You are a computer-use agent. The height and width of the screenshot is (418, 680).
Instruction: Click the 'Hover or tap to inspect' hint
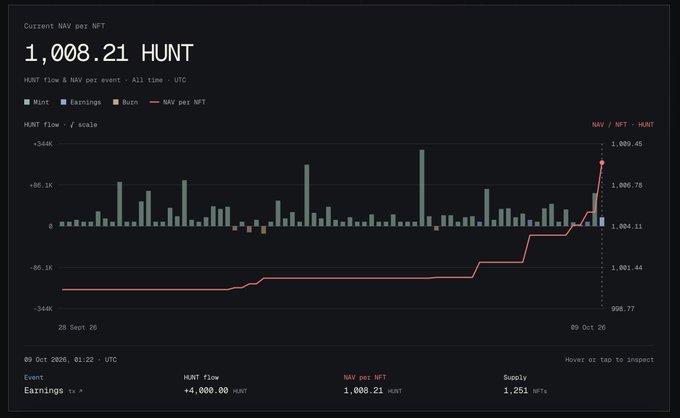click(x=609, y=359)
